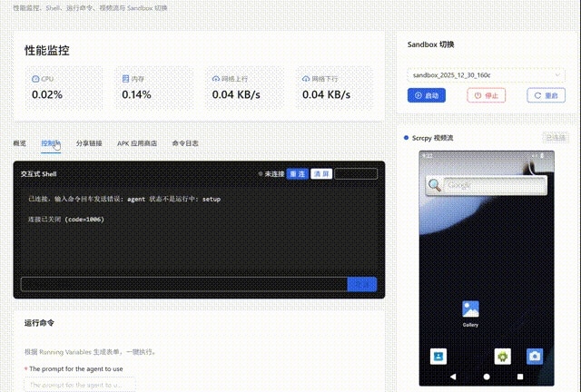Launch the Camera app in the phone dock
The width and height of the screenshot is (581, 392).
coord(535,357)
